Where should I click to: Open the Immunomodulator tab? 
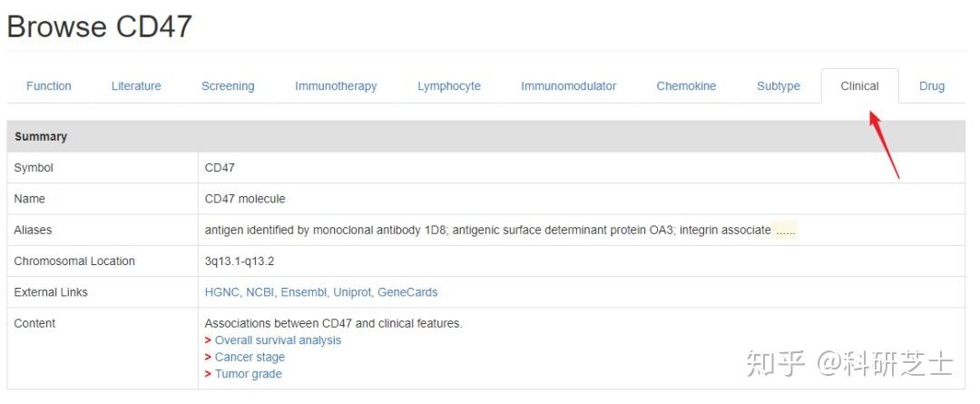568,86
